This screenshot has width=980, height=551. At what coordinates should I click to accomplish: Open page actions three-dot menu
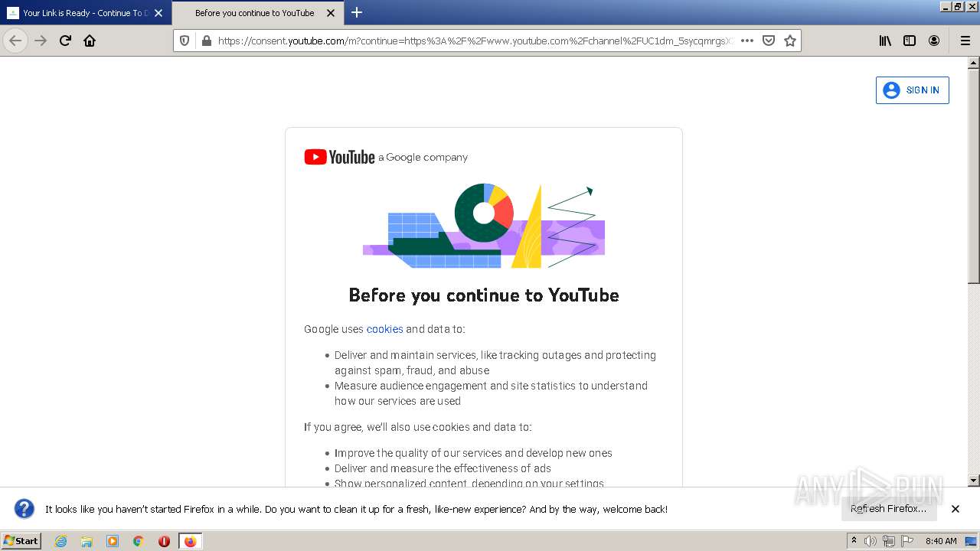[747, 41]
